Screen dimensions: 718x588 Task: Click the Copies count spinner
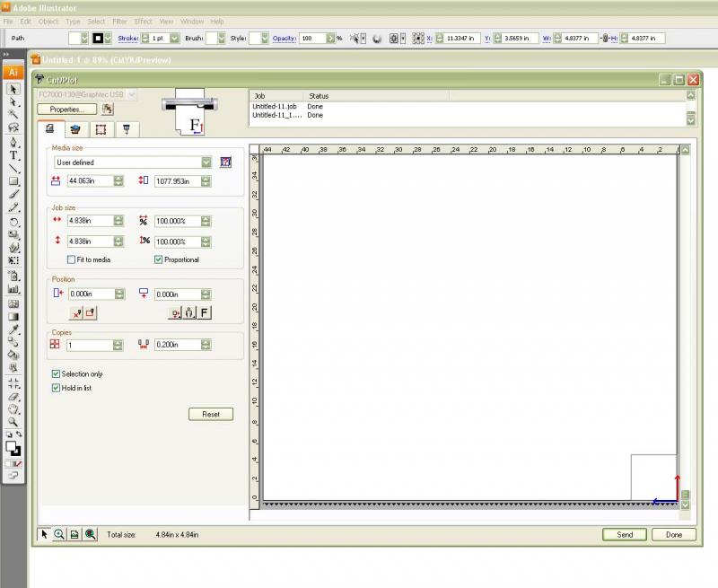pos(118,345)
